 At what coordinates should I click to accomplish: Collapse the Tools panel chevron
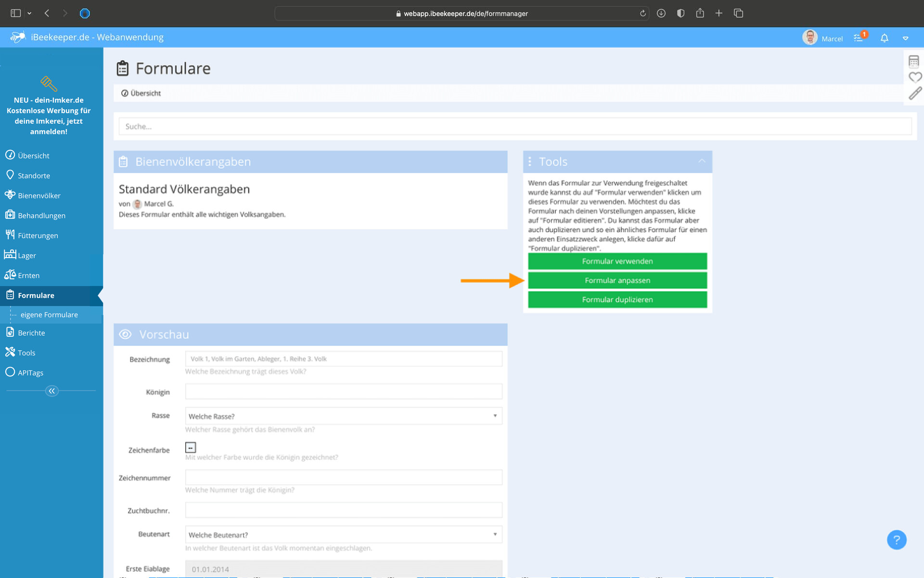click(x=702, y=161)
